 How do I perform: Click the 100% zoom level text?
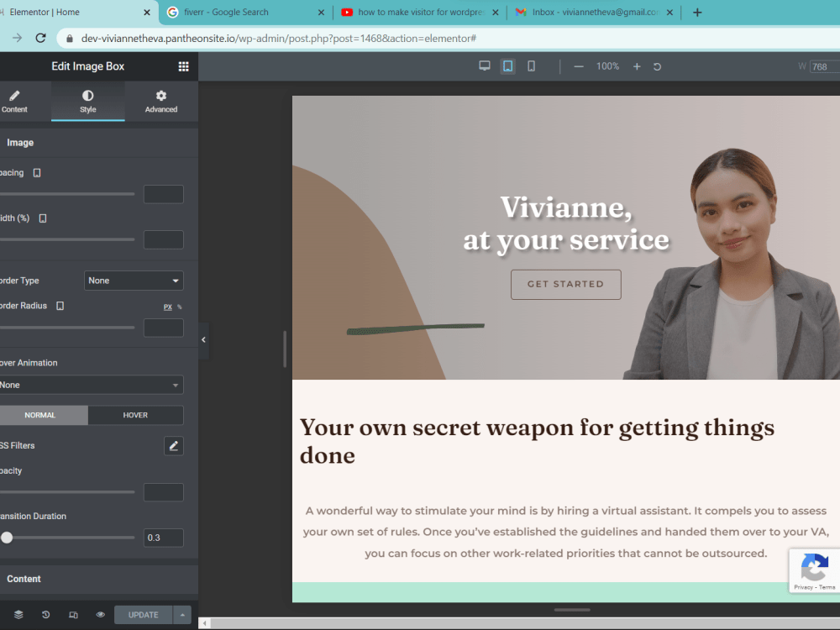(607, 66)
